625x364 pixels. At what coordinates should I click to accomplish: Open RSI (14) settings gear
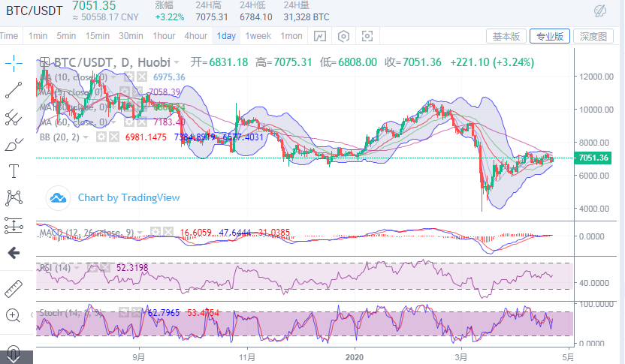click(92, 267)
